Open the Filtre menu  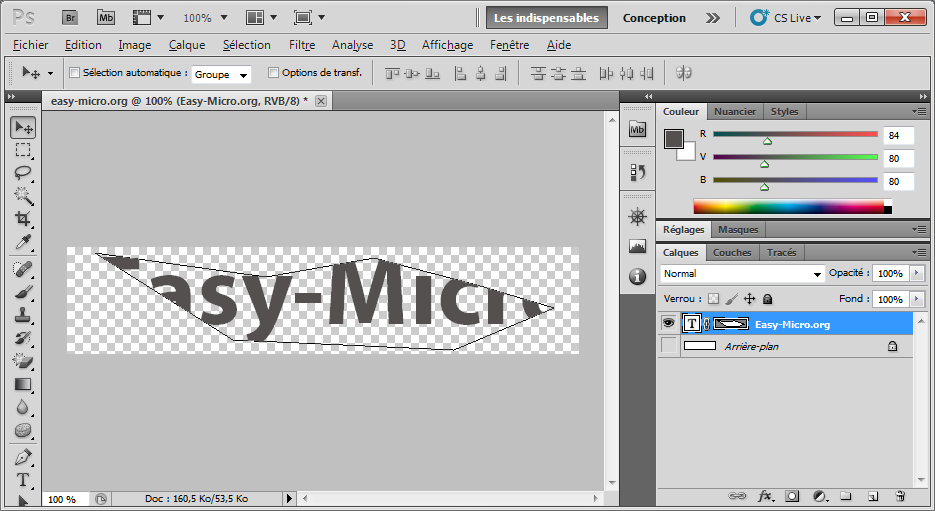302,45
